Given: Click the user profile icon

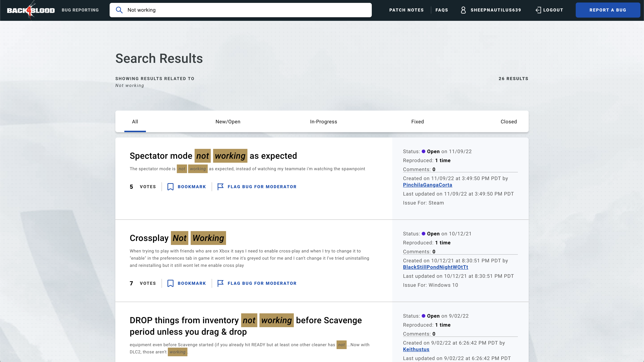Looking at the screenshot, I should [x=463, y=10].
